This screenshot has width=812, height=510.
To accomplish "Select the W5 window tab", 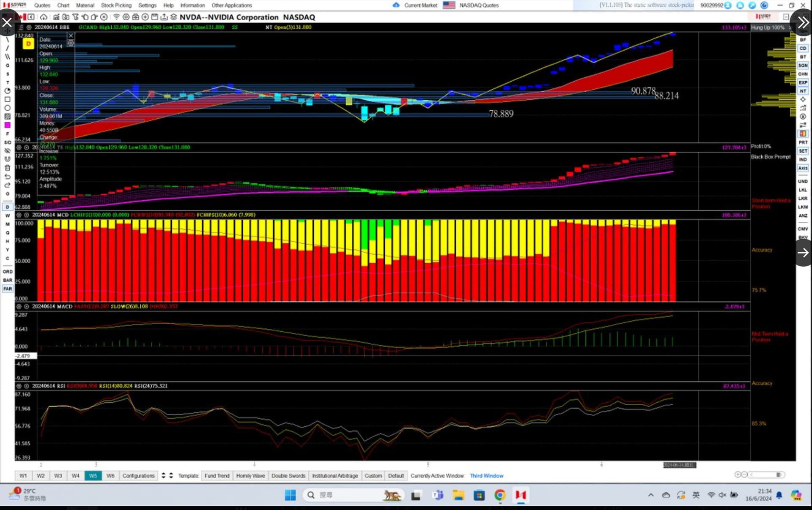I will [x=93, y=475].
